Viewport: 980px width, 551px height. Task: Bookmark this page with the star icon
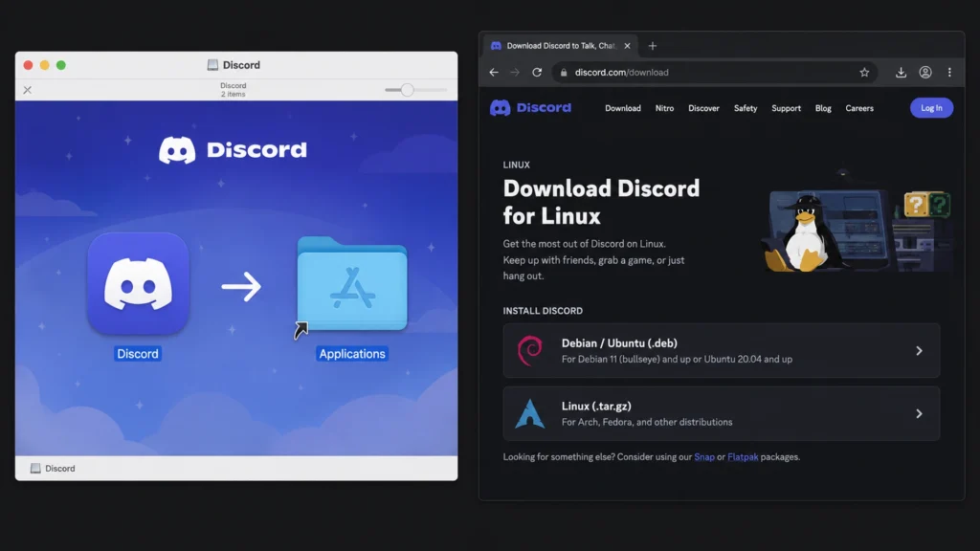(864, 73)
